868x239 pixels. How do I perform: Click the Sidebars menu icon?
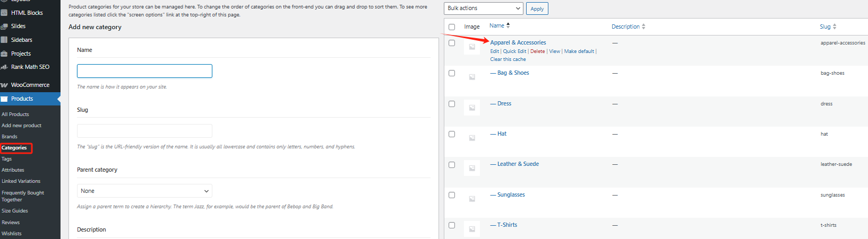click(x=4, y=40)
